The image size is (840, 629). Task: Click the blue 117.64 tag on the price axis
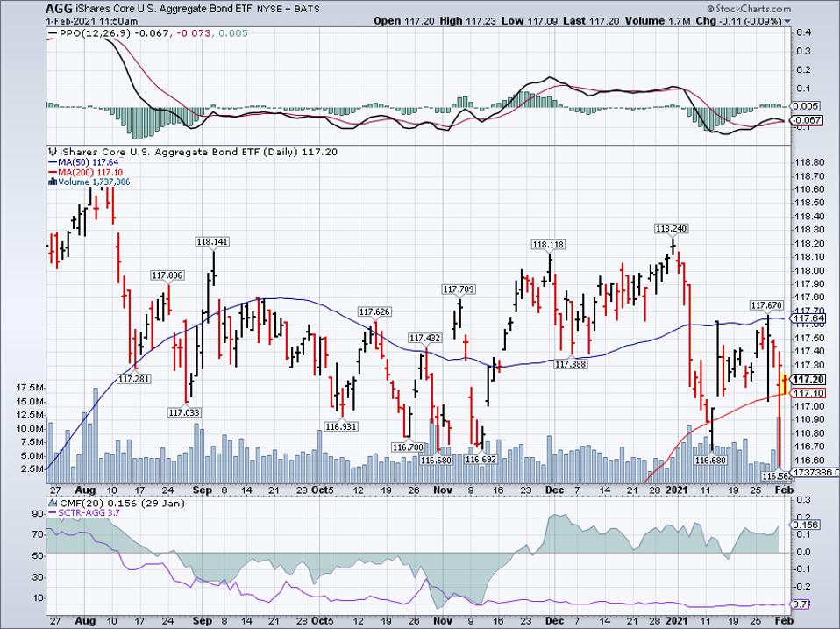tap(808, 318)
